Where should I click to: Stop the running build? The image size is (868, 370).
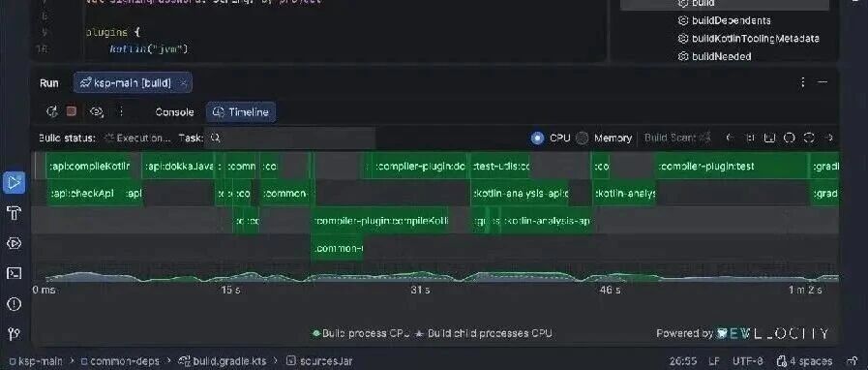(72, 112)
